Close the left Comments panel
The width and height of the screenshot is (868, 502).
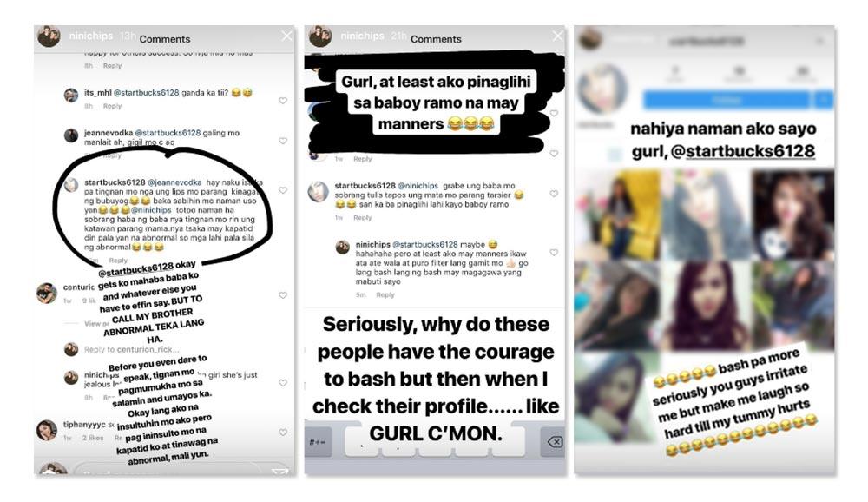click(286, 36)
